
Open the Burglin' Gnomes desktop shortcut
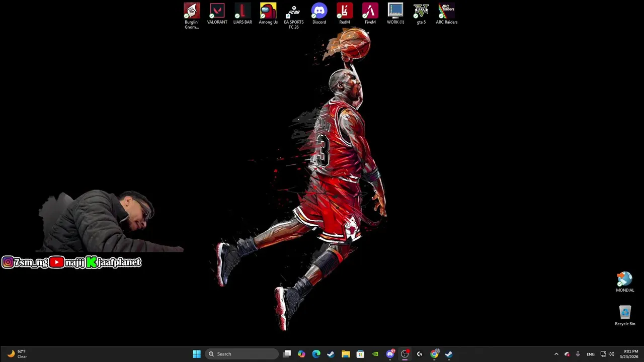pos(192,16)
